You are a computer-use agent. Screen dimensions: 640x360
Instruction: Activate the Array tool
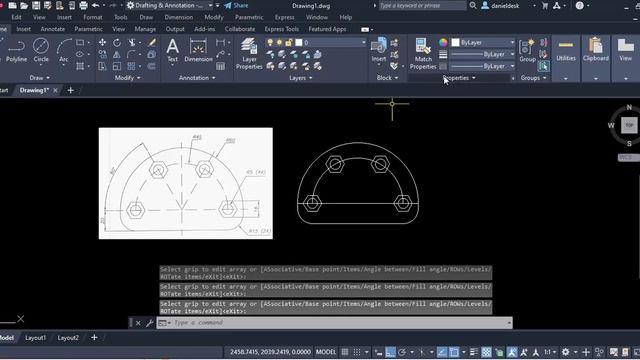pos(131,66)
